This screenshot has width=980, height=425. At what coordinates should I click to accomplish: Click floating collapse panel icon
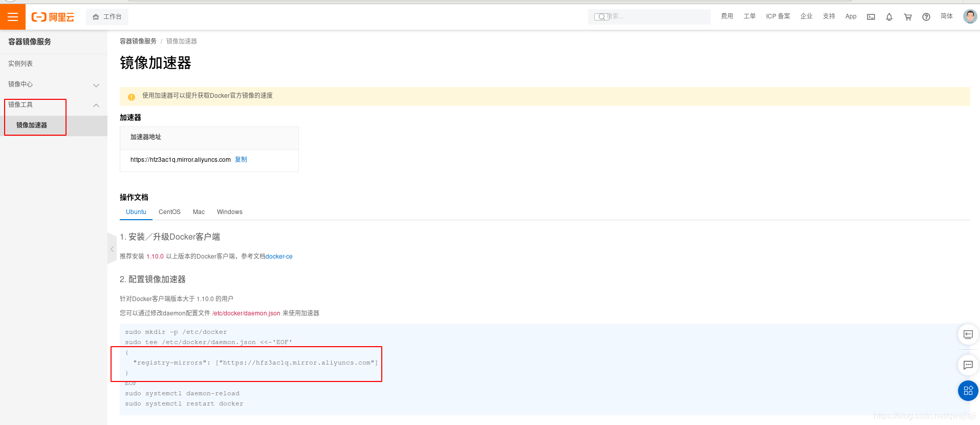968,334
